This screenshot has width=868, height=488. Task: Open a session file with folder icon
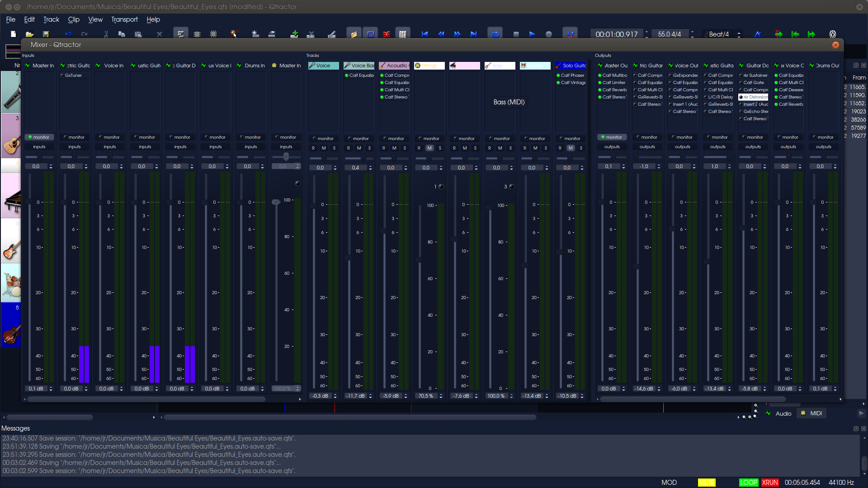tap(30, 34)
